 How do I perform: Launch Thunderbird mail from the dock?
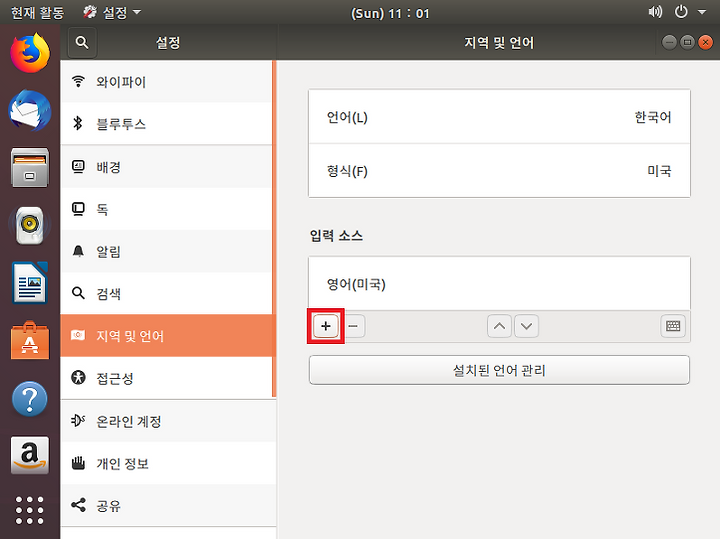coord(30,110)
